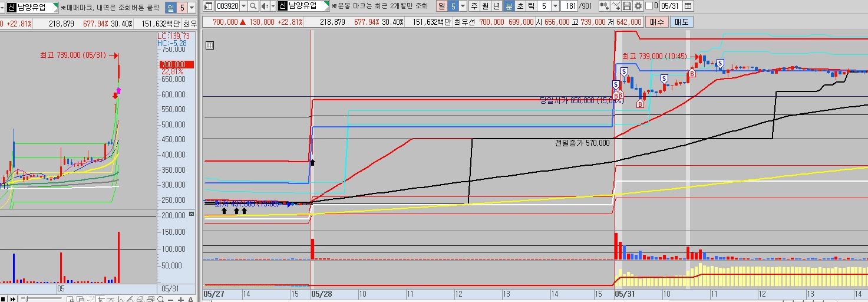The width and height of the screenshot is (868, 302).
Task: Click the B buy marker at 10:45
Action: pos(692,73)
